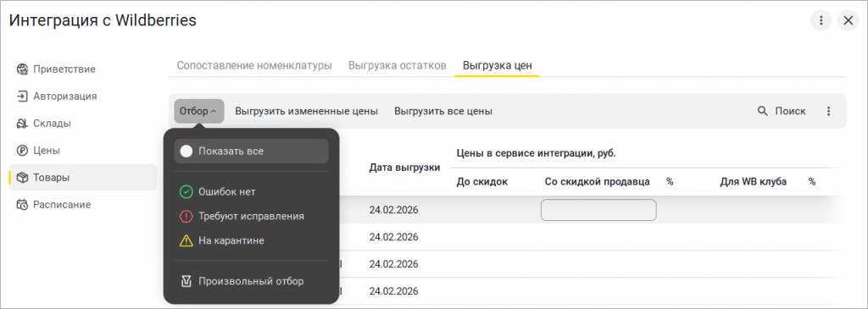Image resolution: width=868 pixels, height=309 pixels.
Task: Filter by Требуют исправления
Action: click(x=251, y=216)
